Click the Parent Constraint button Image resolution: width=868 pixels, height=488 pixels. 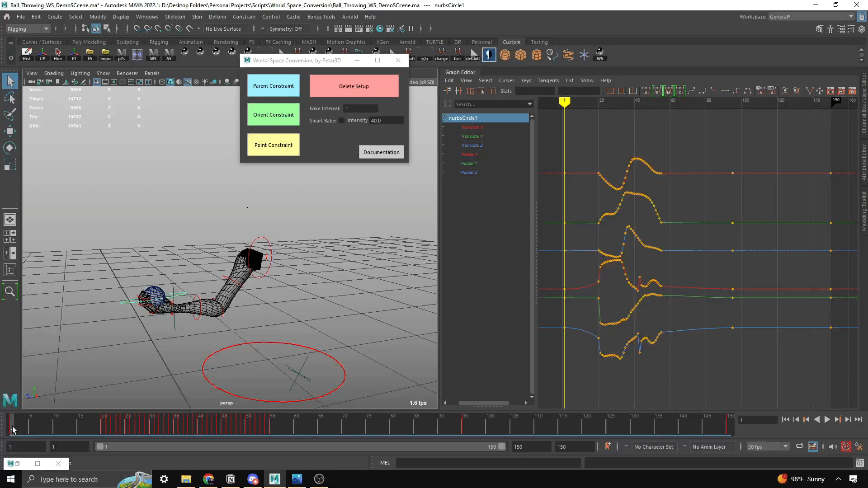[273, 86]
